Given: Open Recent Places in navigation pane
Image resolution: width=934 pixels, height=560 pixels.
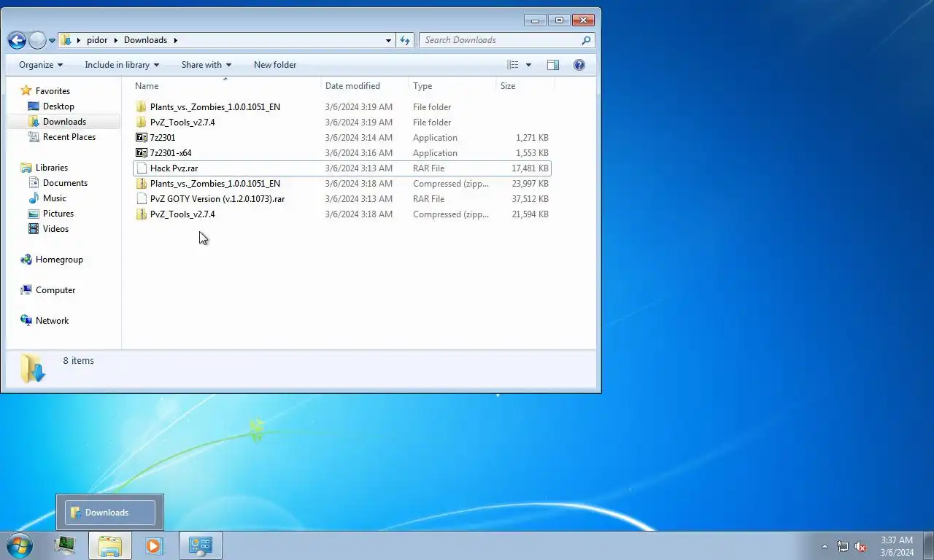Looking at the screenshot, I should coord(69,137).
